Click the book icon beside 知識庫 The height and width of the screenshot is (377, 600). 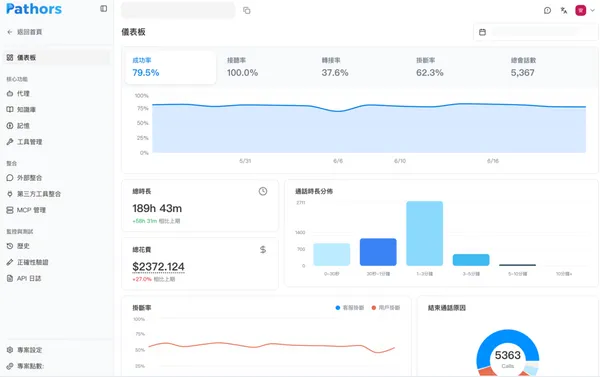[x=10, y=109]
